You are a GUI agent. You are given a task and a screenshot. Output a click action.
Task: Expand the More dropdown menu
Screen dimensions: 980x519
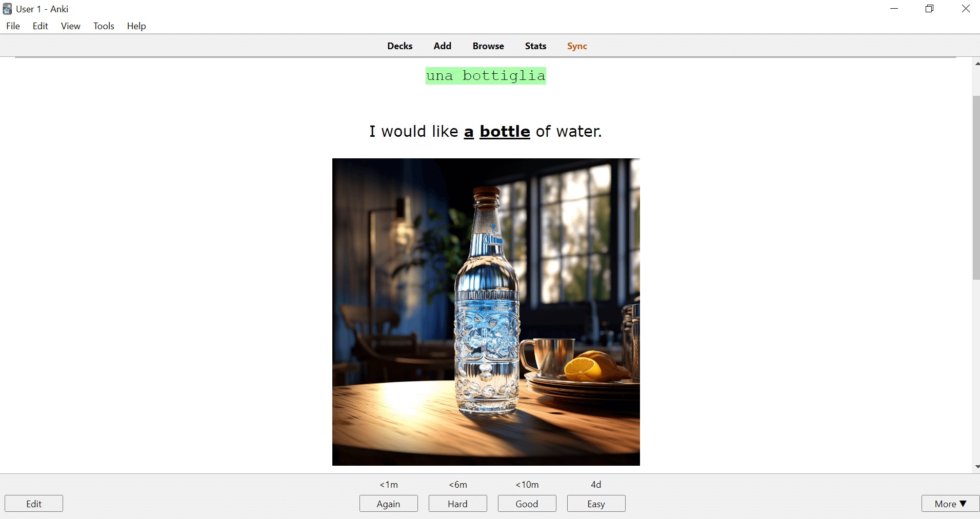coord(950,504)
